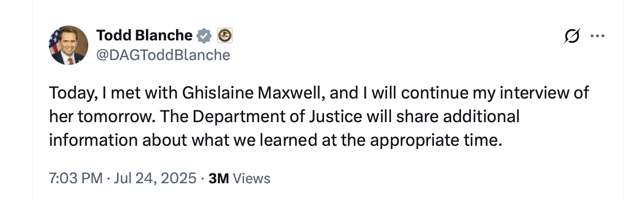Click the Grok explain-post icon
Viewport: 644px width, 200px height.
[x=572, y=36]
